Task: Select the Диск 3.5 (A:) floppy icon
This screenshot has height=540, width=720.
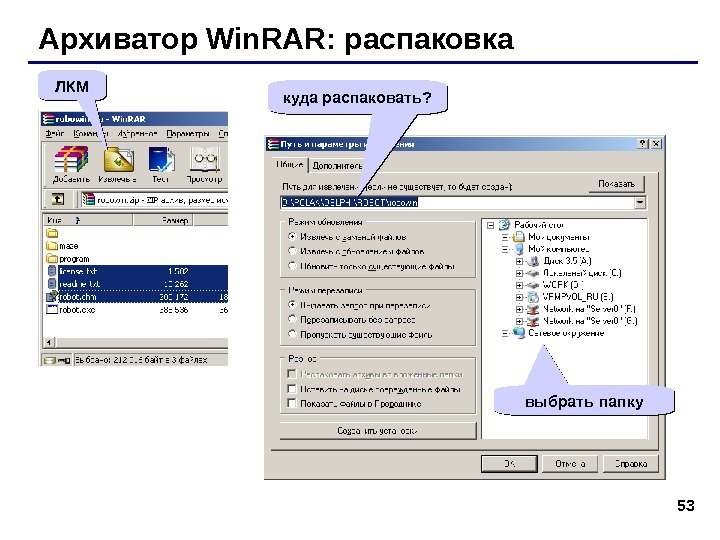Action: tap(533, 261)
